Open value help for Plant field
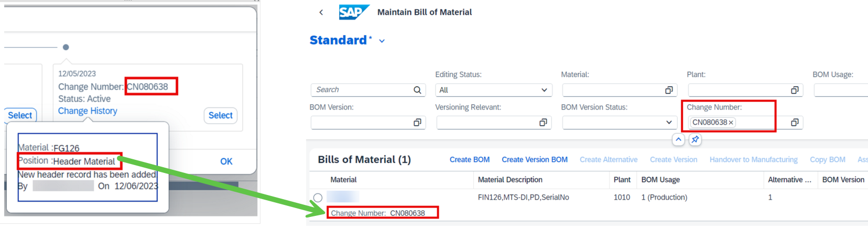The image size is (868, 229). tap(795, 90)
